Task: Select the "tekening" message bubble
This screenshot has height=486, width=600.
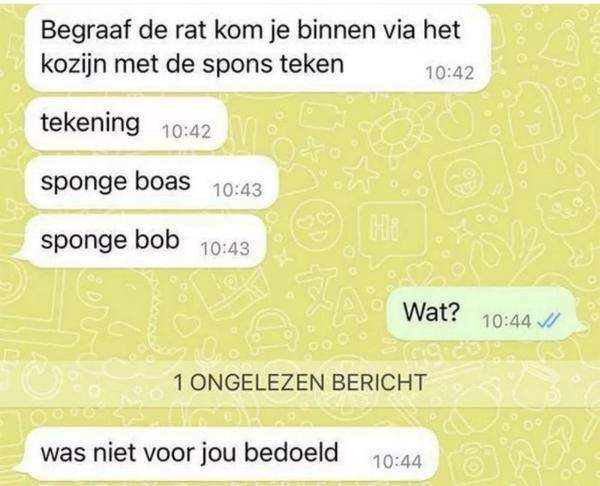Action: [x=126, y=124]
